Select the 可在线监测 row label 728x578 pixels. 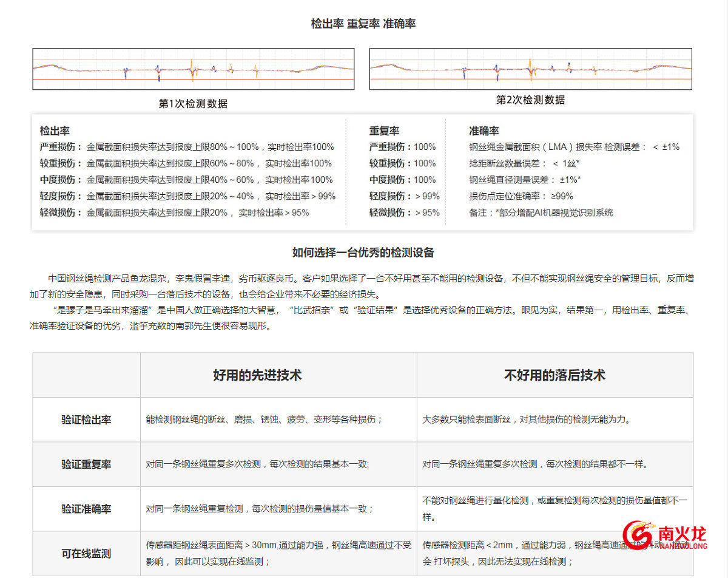pos(86,554)
